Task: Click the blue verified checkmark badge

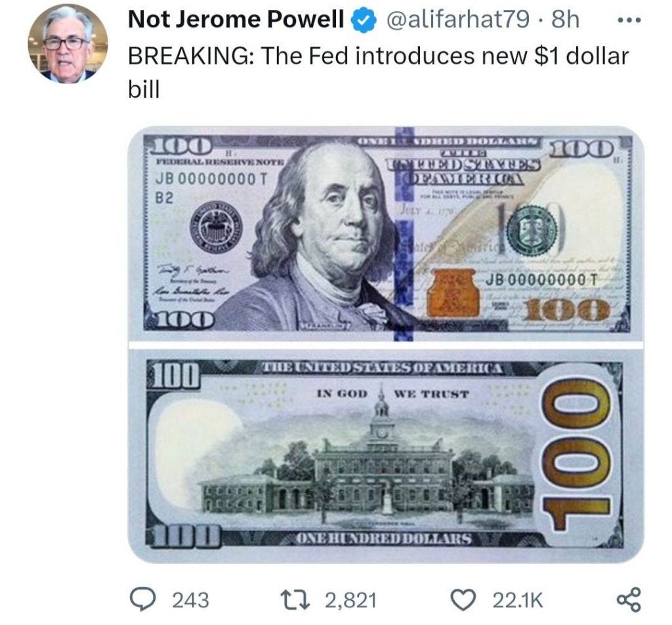Action: [x=364, y=20]
